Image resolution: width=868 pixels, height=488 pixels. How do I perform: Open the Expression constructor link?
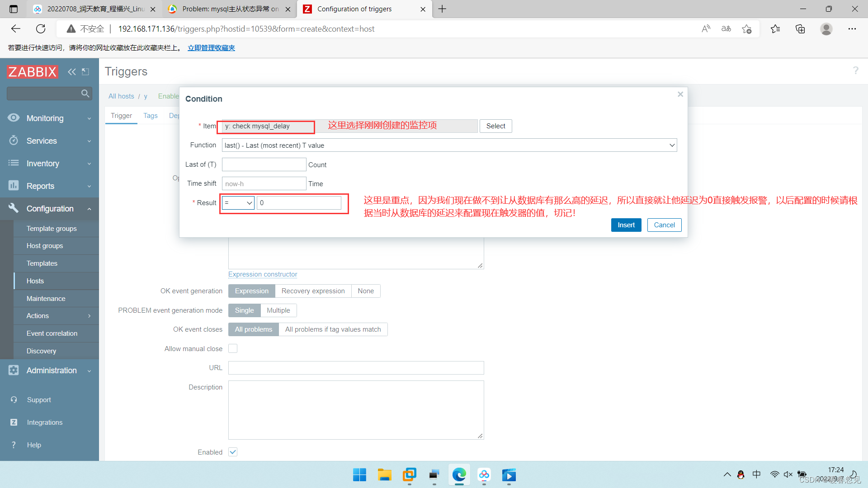click(x=263, y=274)
